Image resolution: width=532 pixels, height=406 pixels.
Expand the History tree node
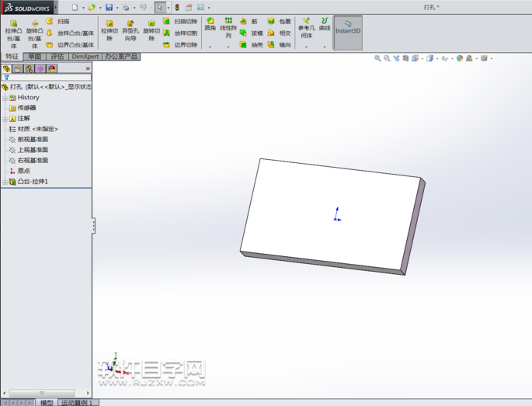(x=5, y=98)
